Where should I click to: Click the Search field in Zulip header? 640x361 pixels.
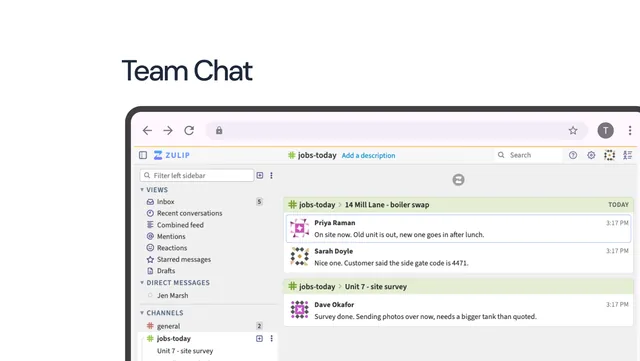[x=528, y=155]
